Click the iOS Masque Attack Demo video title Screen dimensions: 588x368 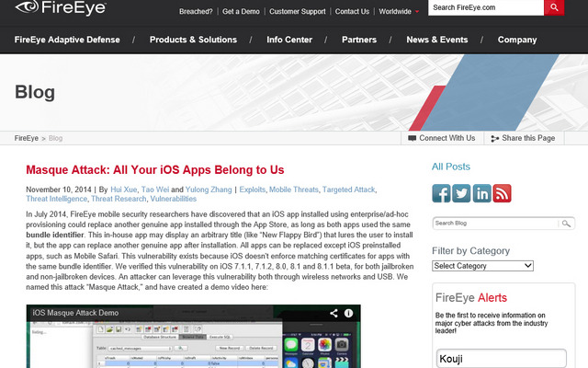click(75, 313)
